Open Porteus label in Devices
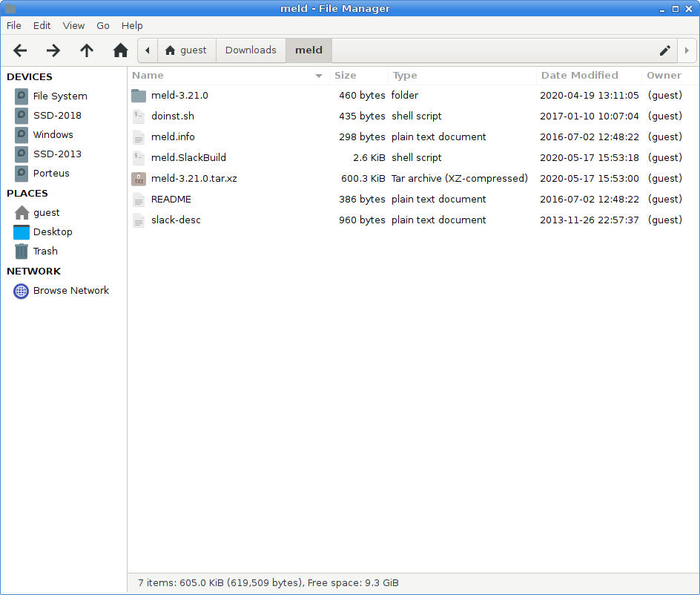The height and width of the screenshot is (595, 700). [51, 173]
